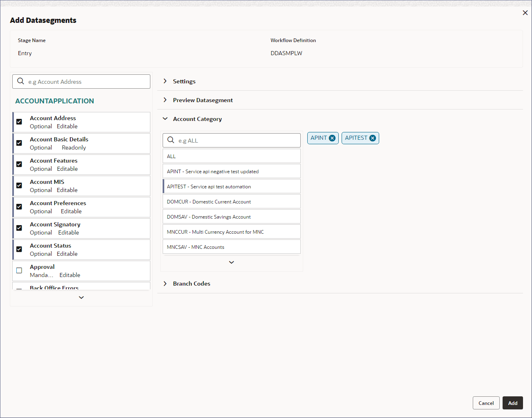The height and width of the screenshot is (418, 532).
Task: Toggle the Account MIS checkbox
Action: pyautogui.click(x=19, y=186)
